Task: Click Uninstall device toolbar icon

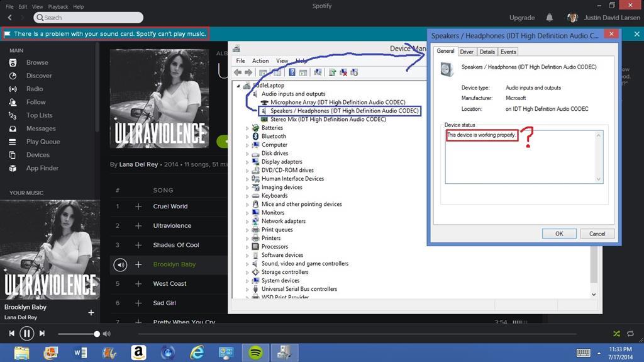Action: (343, 72)
